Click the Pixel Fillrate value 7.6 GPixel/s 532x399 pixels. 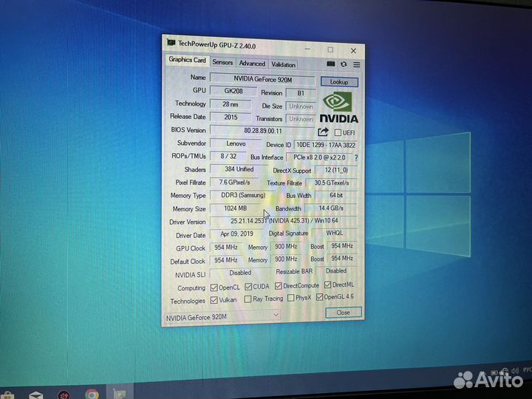234,183
